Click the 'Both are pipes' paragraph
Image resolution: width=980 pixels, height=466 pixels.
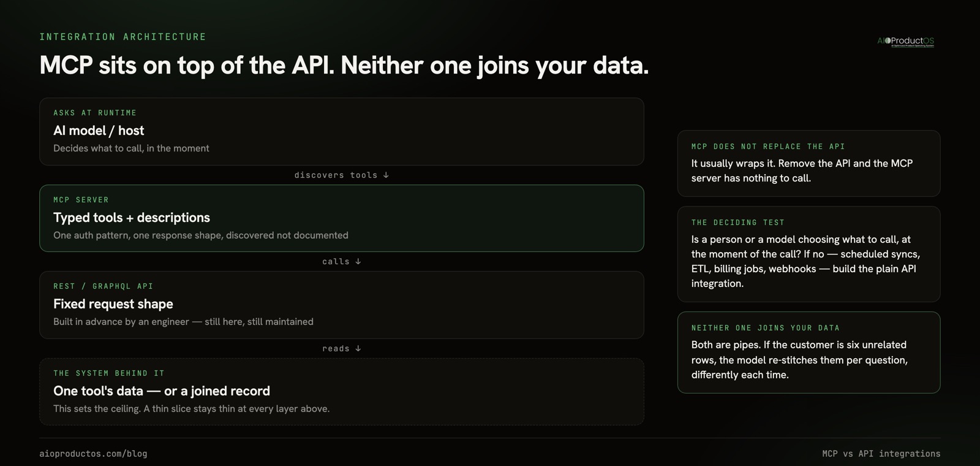coord(799,360)
